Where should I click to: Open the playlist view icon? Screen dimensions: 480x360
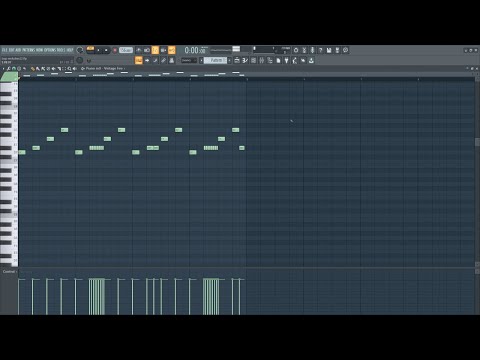237,61
